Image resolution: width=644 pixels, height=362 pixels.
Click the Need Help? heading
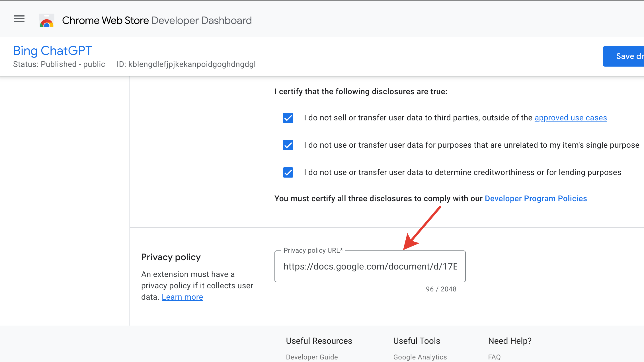510,341
